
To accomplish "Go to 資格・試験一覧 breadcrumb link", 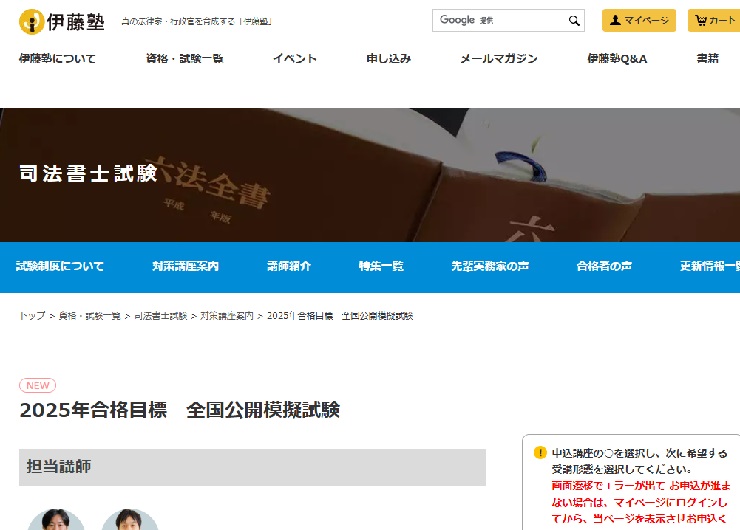I will click(90, 316).
